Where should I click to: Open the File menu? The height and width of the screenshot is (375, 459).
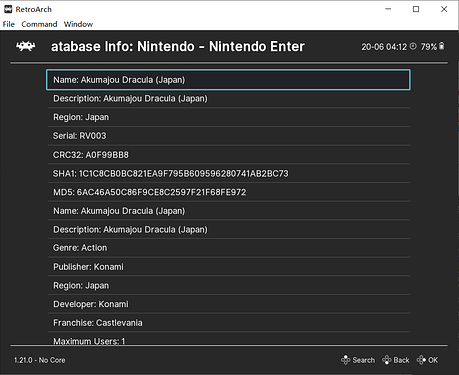pyautogui.click(x=9, y=24)
